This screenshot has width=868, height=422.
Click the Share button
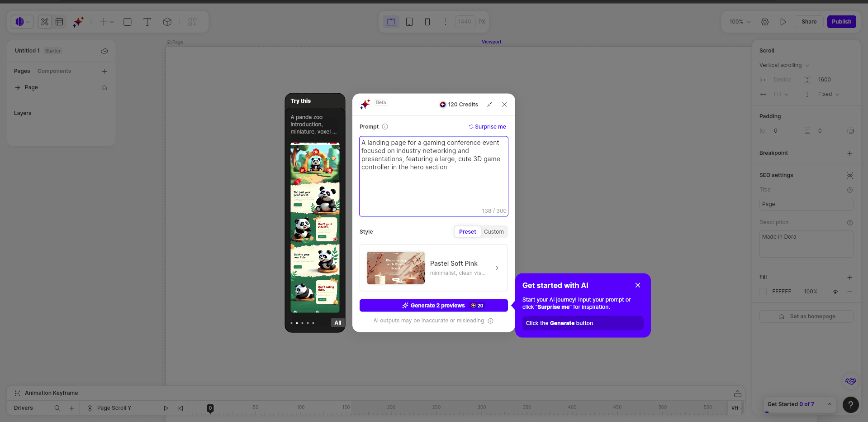809,22
